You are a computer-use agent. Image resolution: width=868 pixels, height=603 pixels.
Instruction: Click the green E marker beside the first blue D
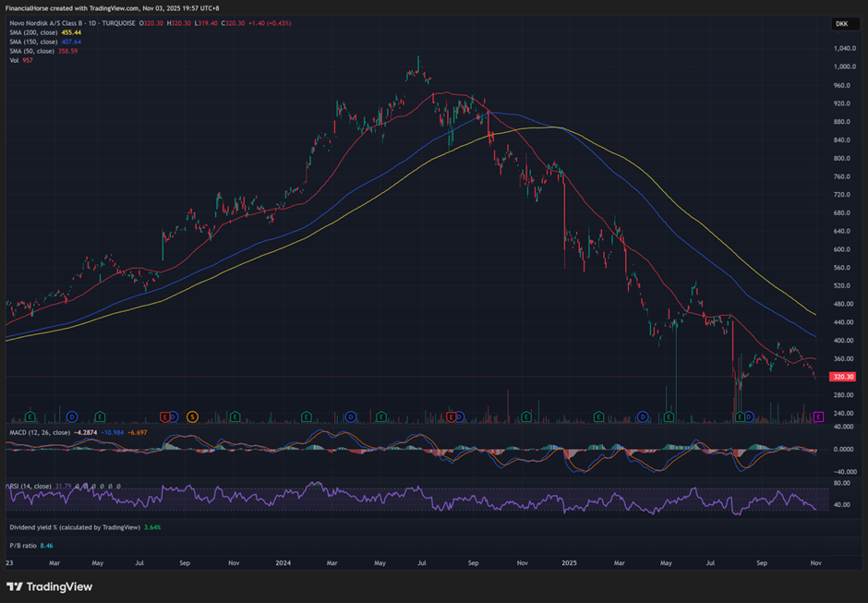point(100,417)
